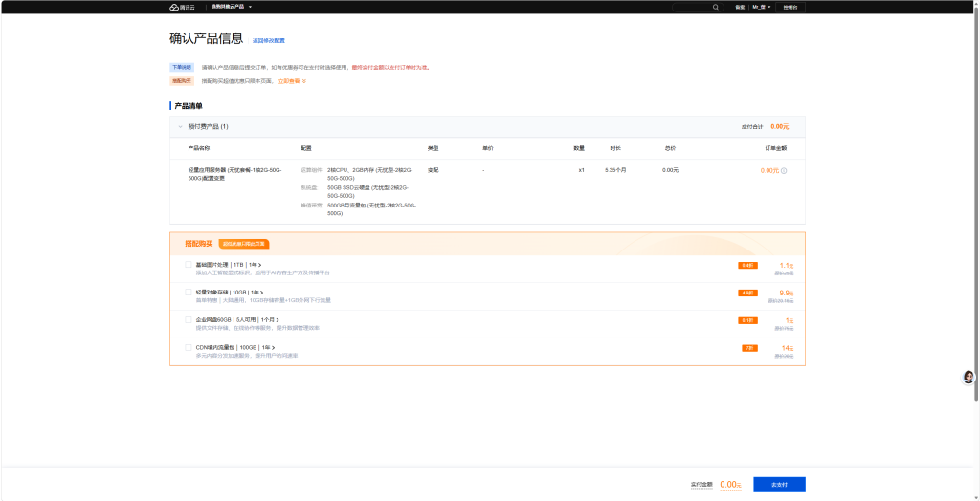Expand the Mr_ user account dropdown
The image size is (980, 501).
pyautogui.click(x=761, y=7)
